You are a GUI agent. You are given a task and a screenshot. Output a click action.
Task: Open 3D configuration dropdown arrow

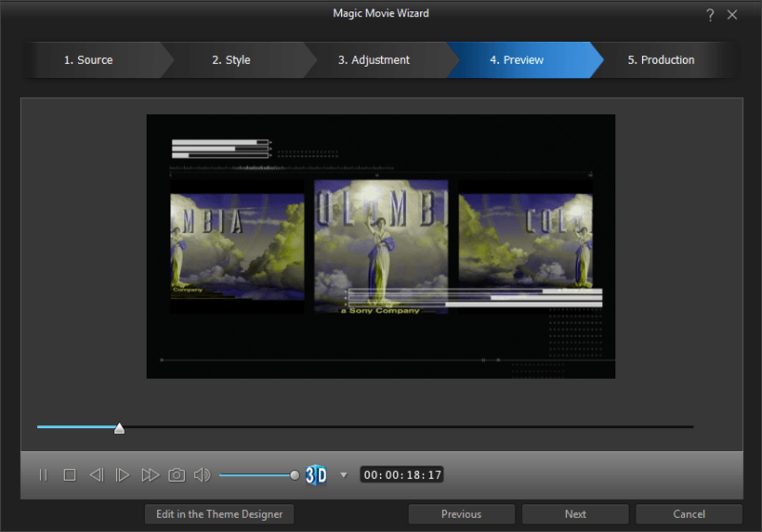point(344,475)
